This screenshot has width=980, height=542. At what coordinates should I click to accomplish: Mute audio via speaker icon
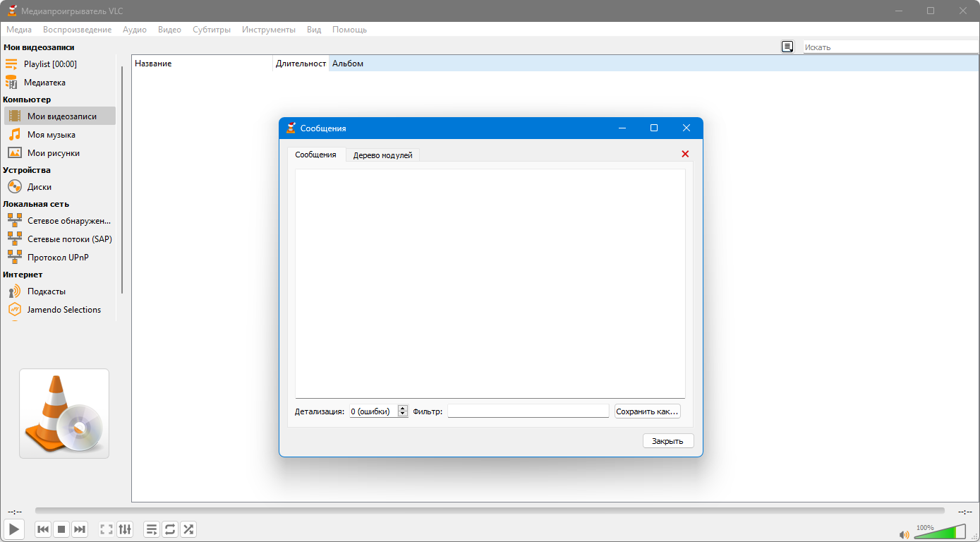pyautogui.click(x=905, y=535)
